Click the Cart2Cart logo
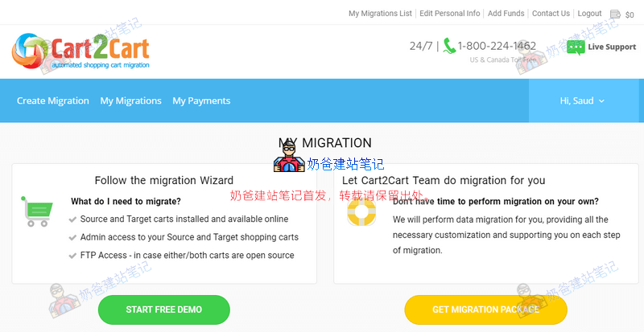Screen dimensions: 644x332 [x=80, y=51]
